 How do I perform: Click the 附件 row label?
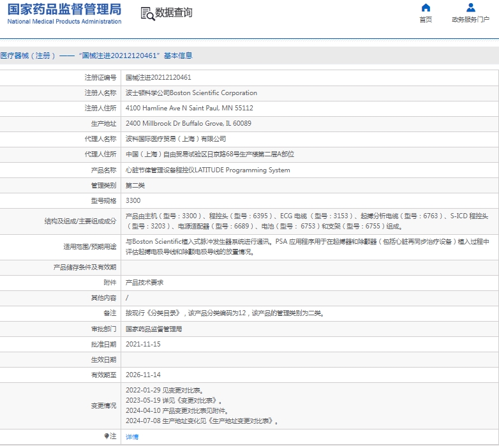(110, 283)
